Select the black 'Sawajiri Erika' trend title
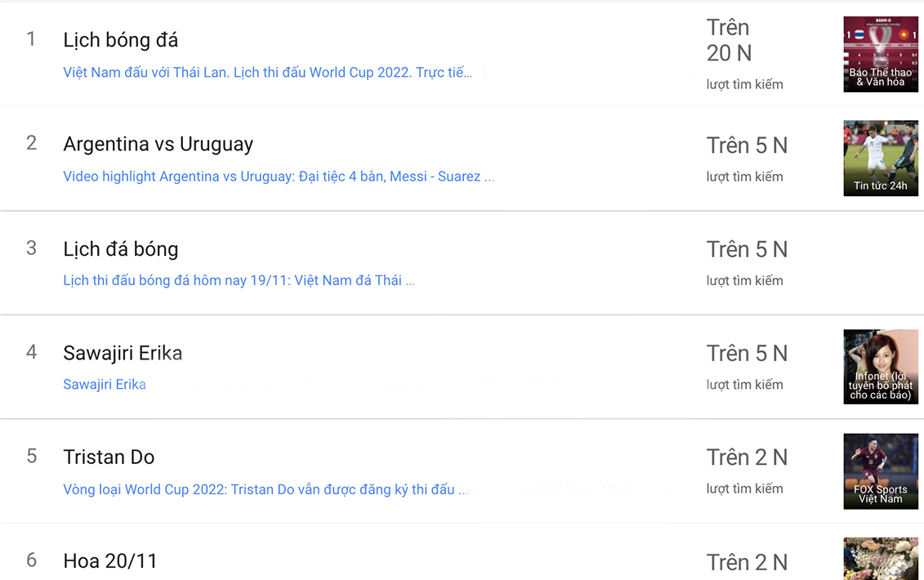Viewport: 924px width, 580px height. pos(123,353)
